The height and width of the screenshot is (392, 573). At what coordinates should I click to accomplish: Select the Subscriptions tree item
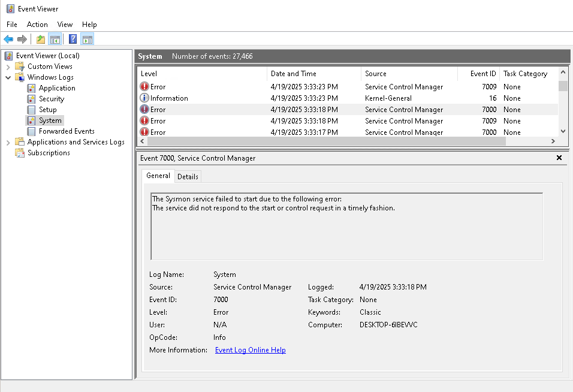[x=49, y=153]
